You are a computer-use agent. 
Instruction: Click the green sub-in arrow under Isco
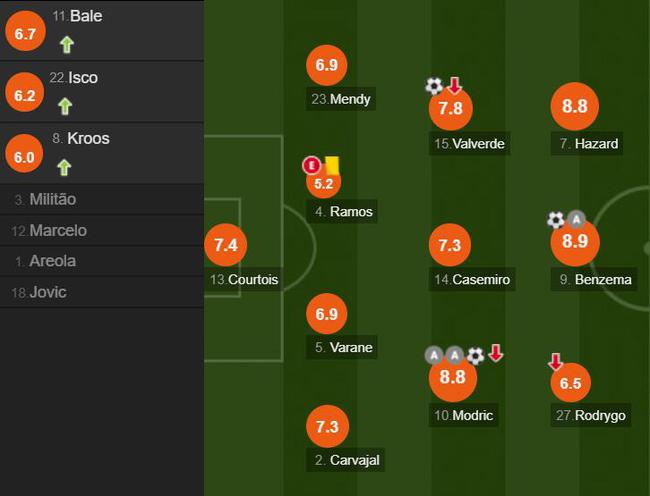click(66, 105)
